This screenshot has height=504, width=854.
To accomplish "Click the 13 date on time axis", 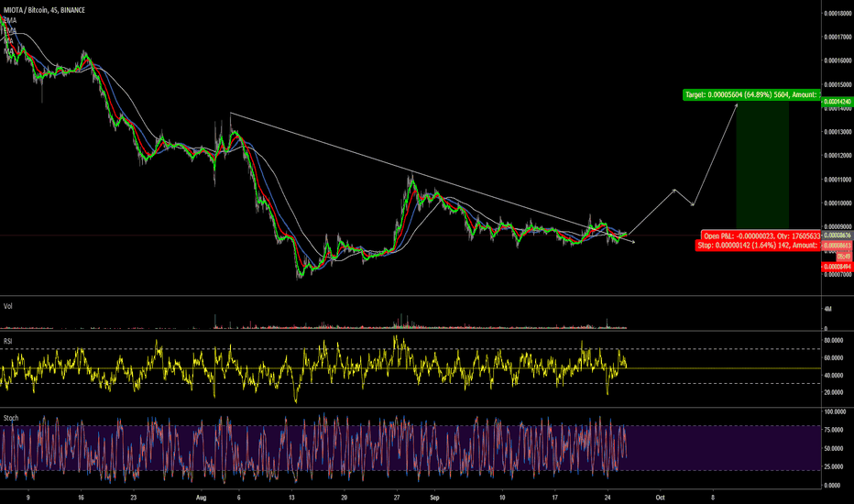I will (291, 498).
